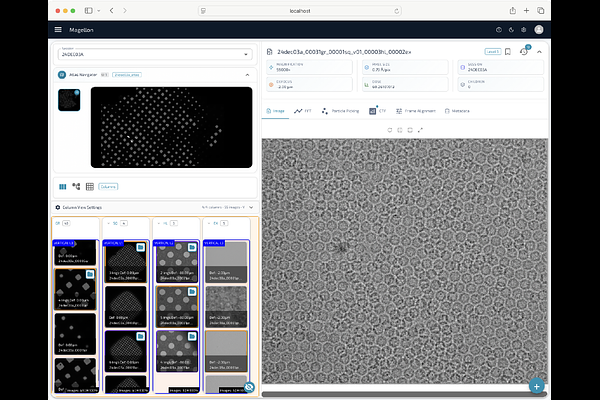The height and width of the screenshot is (400, 600).
Task: Click first image viewer toolbar icon
Action: (x=390, y=130)
